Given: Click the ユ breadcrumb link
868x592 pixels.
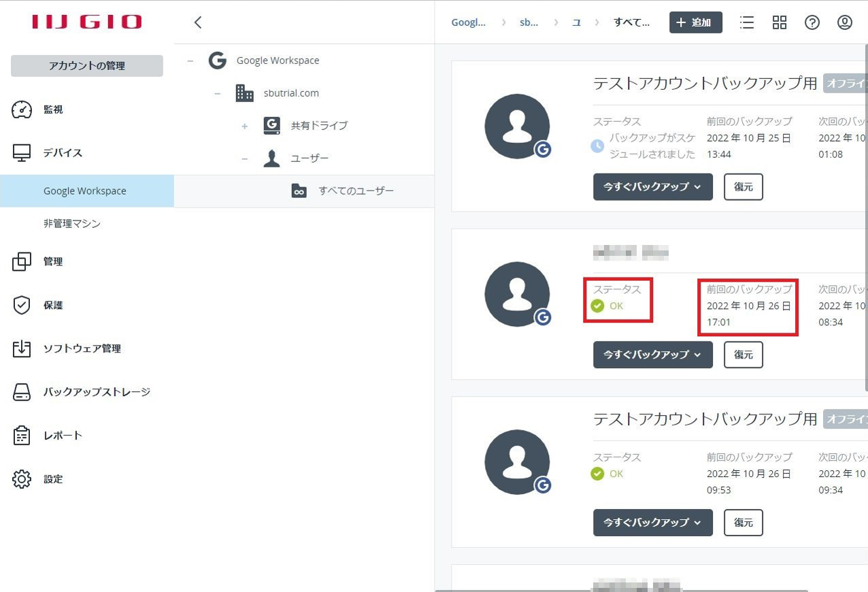Looking at the screenshot, I should click(x=576, y=22).
